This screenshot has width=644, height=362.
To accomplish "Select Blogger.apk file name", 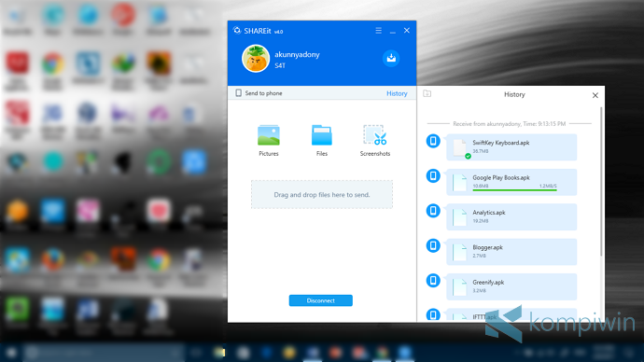I will [487, 247].
